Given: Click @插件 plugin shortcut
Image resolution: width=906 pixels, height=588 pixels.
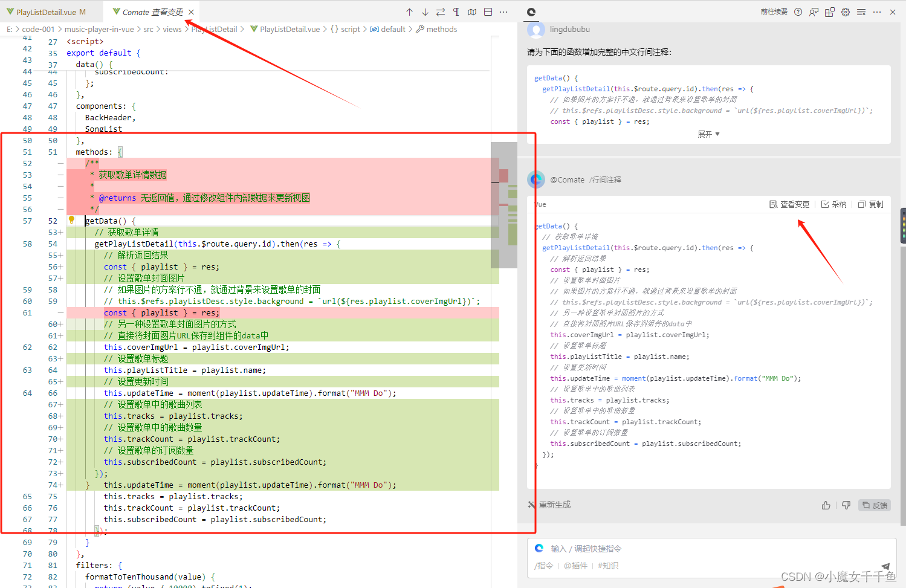Looking at the screenshot, I should tap(575, 566).
